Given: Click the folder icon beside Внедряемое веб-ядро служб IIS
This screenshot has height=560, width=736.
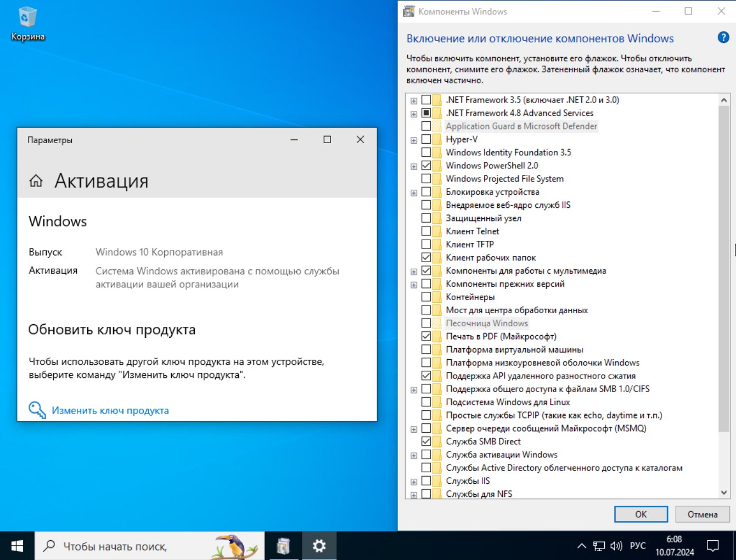Looking at the screenshot, I should click(x=437, y=205).
